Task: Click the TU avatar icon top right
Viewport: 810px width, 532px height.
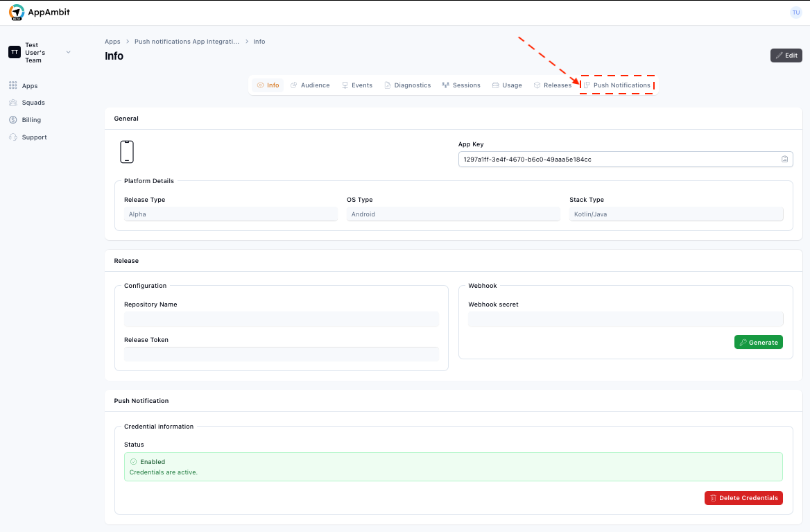Action: pos(795,12)
